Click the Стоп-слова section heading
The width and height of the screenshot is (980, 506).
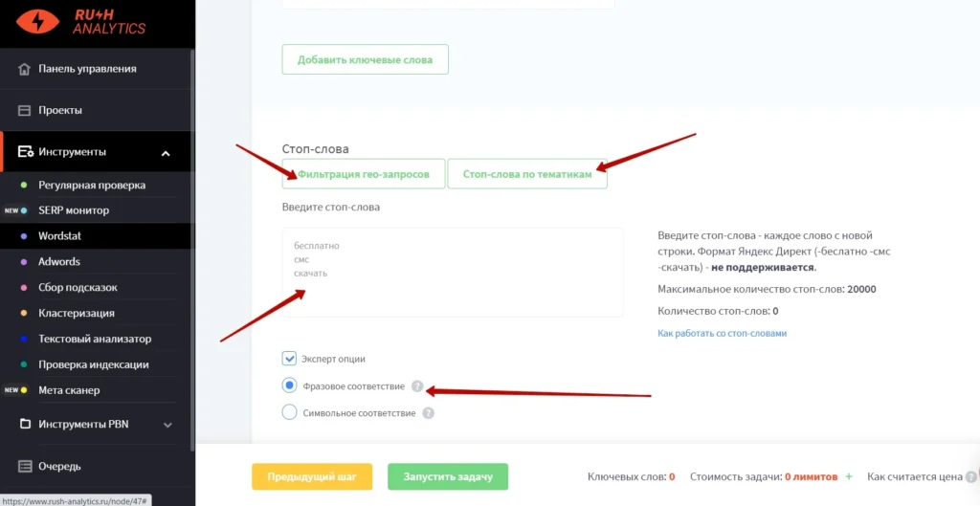tap(316, 149)
